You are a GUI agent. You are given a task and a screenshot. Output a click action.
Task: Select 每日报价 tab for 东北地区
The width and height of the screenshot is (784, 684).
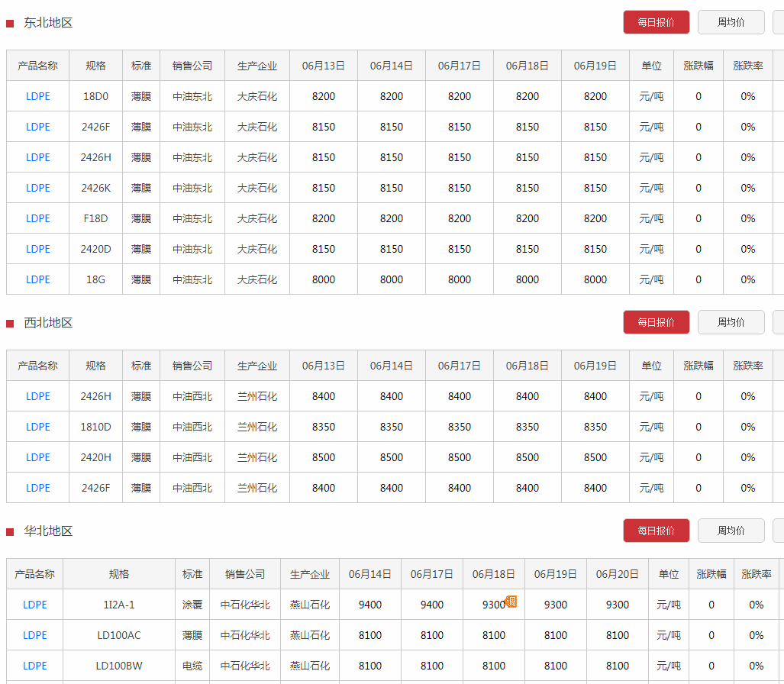coord(656,22)
